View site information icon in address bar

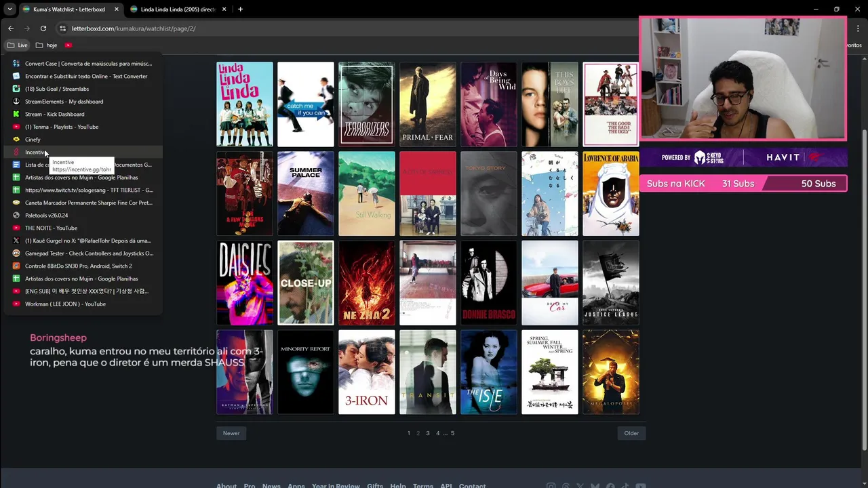(62, 28)
